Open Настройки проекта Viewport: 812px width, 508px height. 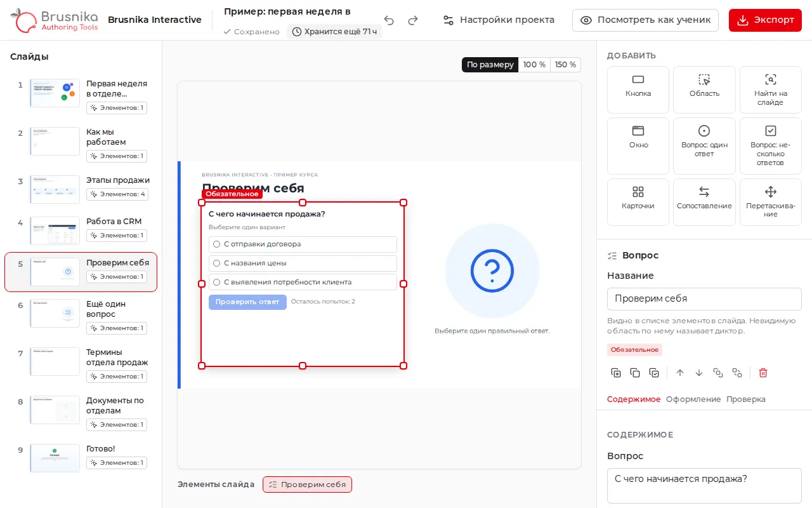click(499, 20)
